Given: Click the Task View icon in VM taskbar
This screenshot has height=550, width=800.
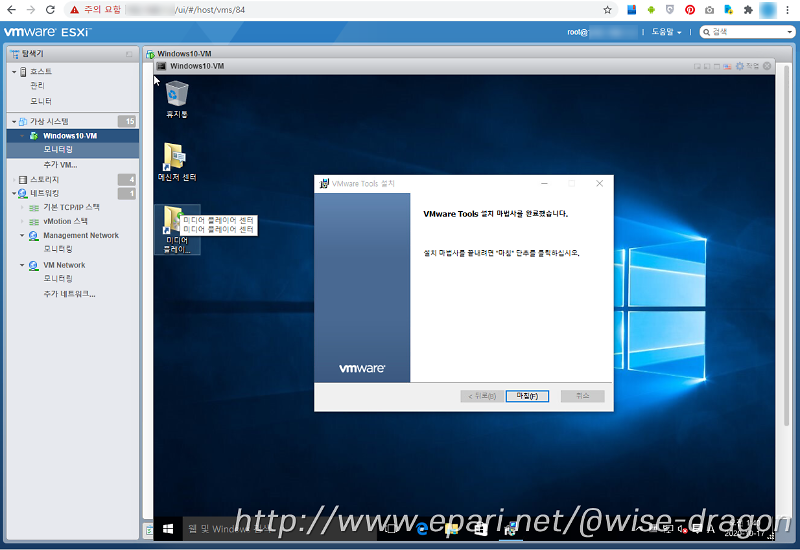Looking at the screenshot, I should pos(392,529).
